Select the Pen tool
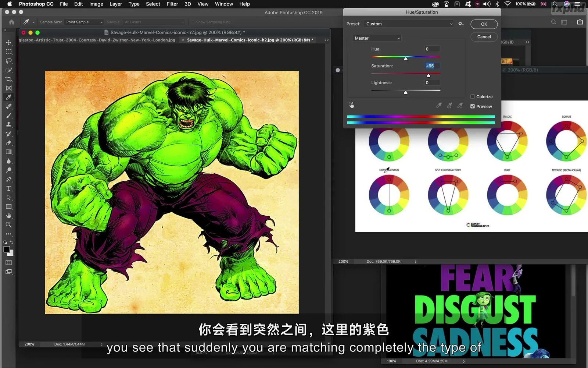Screen dimensions: 588x368 [9, 179]
